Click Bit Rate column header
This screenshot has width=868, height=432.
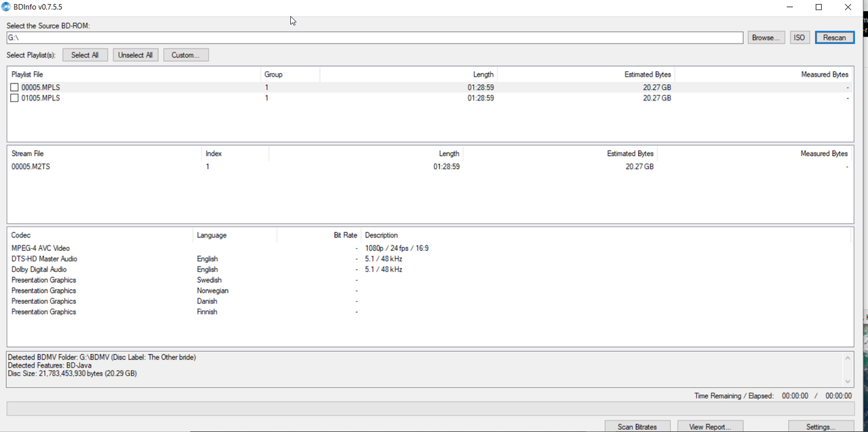click(x=319, y=235)
